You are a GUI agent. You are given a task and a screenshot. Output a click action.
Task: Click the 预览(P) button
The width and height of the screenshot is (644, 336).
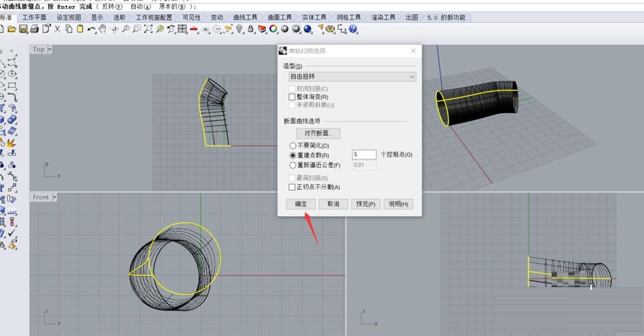click(x=366, y=204)
